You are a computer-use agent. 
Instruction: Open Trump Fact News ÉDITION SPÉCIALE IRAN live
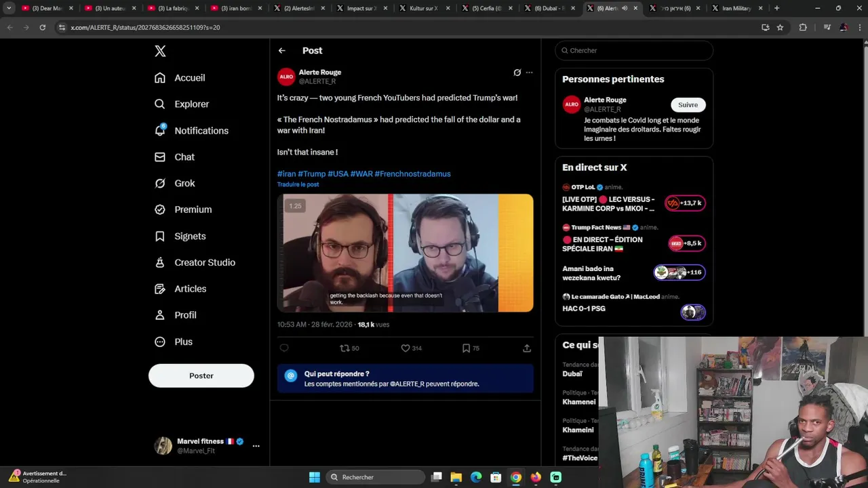634,239
